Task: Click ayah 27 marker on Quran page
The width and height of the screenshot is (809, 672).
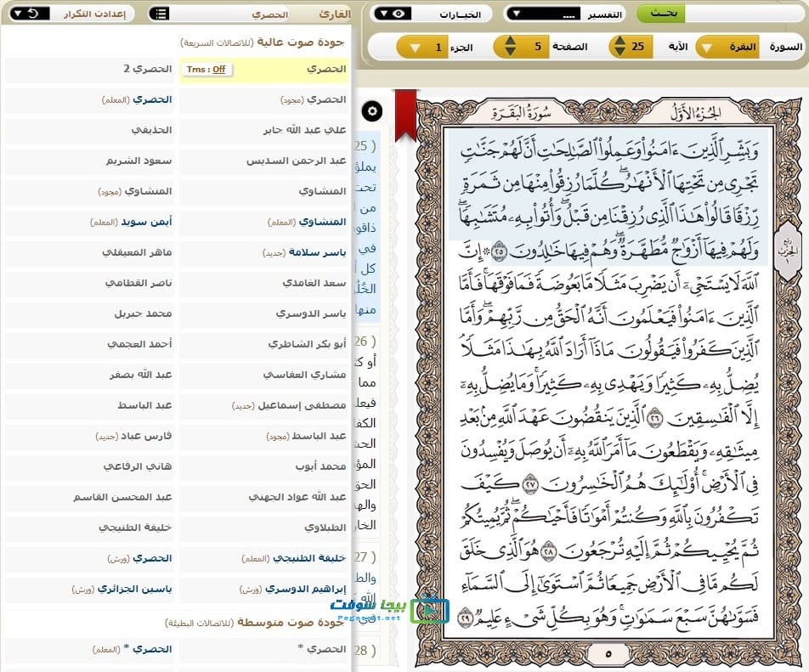Action: pos(530,485)
